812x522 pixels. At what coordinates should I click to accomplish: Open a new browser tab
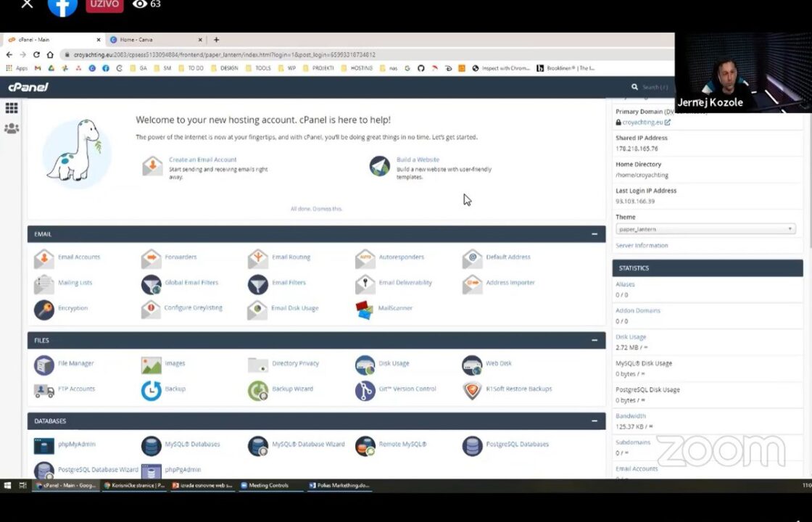(217, 39)
